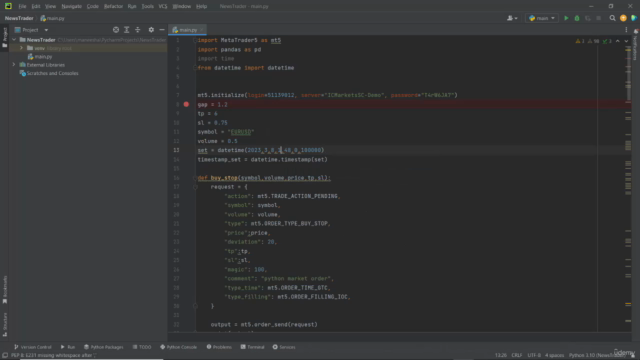Open Python Packages tool window

[x=103, y=347]
